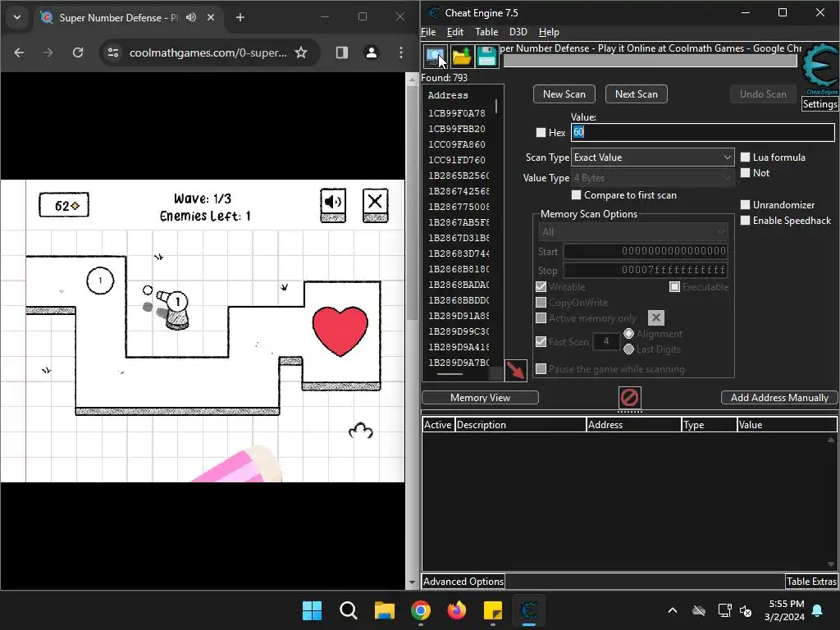Open the tab search chevron in Chrome

[x=17, y=17]
